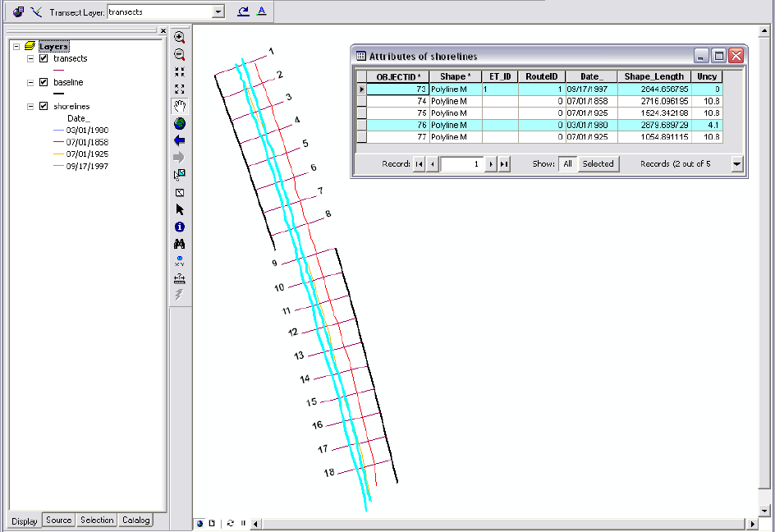Switch to the Display tab
Viewport: 775px width, 532px height.
[25, 521]
